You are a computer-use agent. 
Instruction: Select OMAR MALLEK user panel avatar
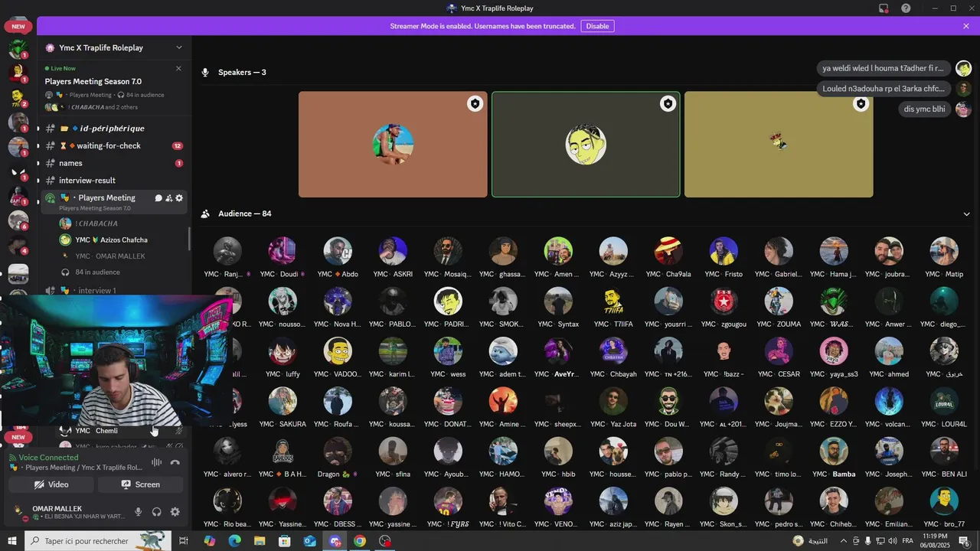18,512
